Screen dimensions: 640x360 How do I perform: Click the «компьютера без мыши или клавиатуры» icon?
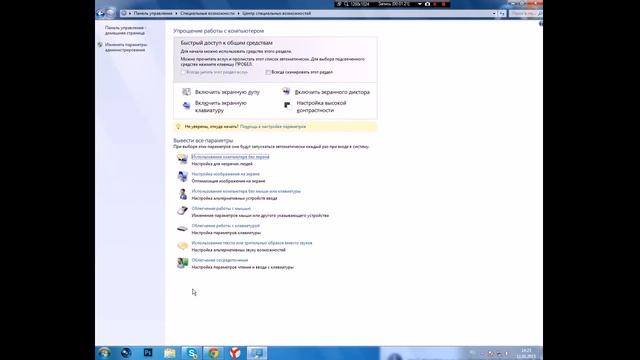(x=182, y=193)
